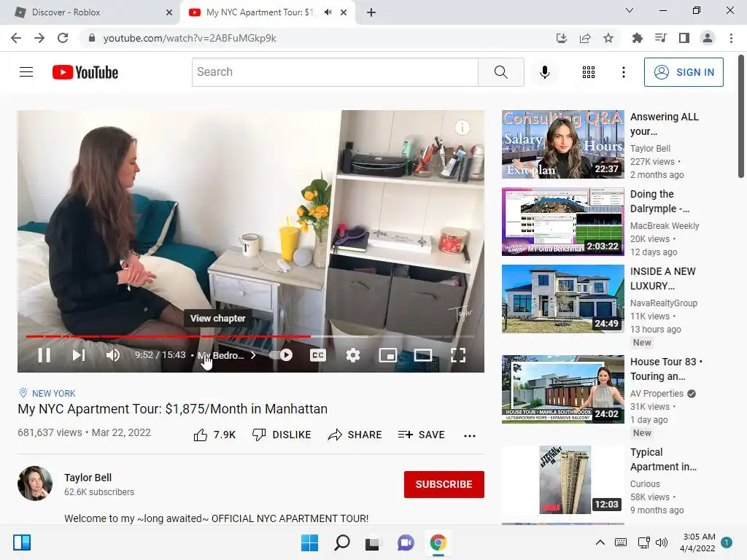Click the search magnifier button

click(x=500, y=72)
